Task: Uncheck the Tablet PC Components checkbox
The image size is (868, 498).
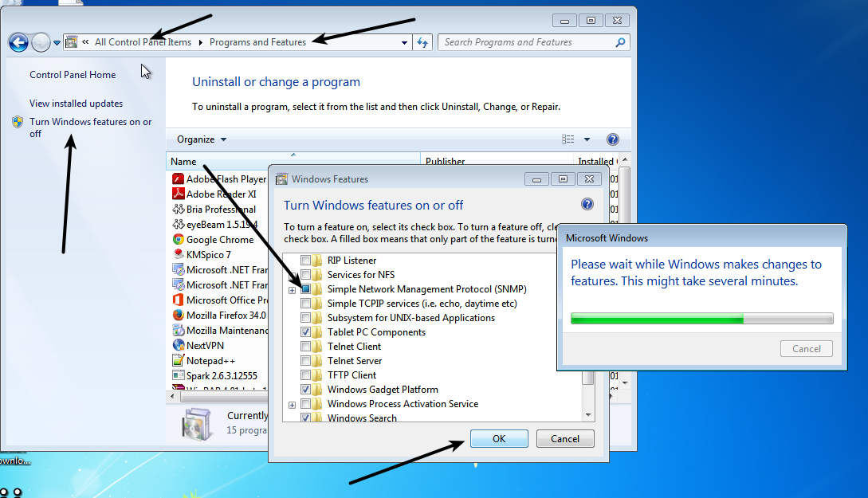Action: tap(305, 332)
